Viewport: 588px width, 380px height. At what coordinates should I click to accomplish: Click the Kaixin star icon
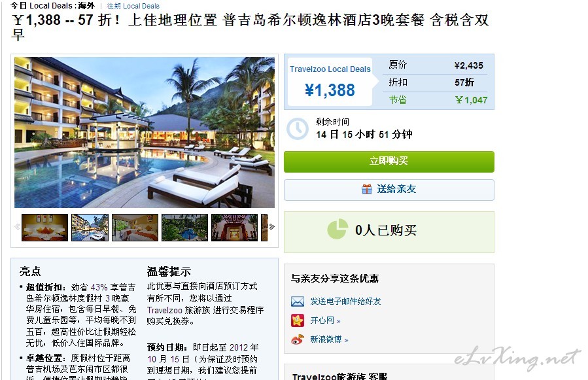click(298, 320)
